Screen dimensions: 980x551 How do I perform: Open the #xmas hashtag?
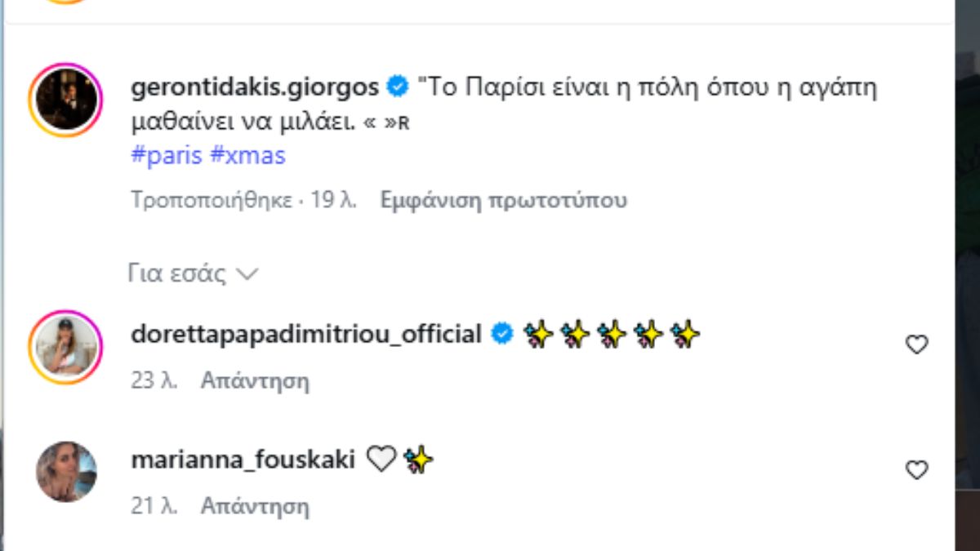pos(247,155)
